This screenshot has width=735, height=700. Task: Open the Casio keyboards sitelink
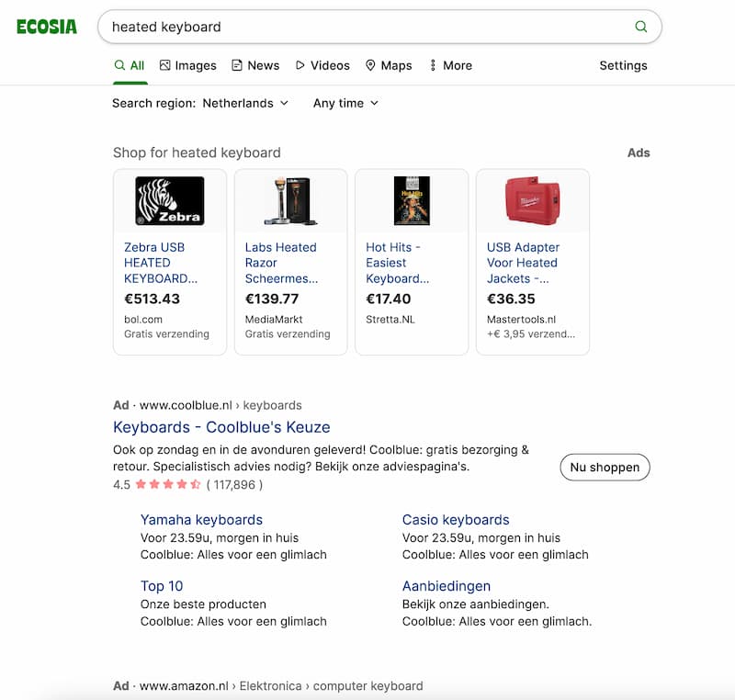tap(456, 520)
